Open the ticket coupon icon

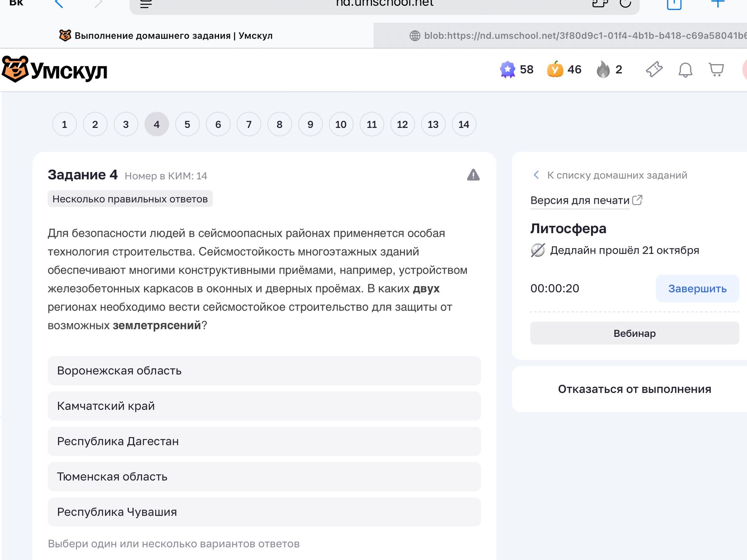pos(654,70)
